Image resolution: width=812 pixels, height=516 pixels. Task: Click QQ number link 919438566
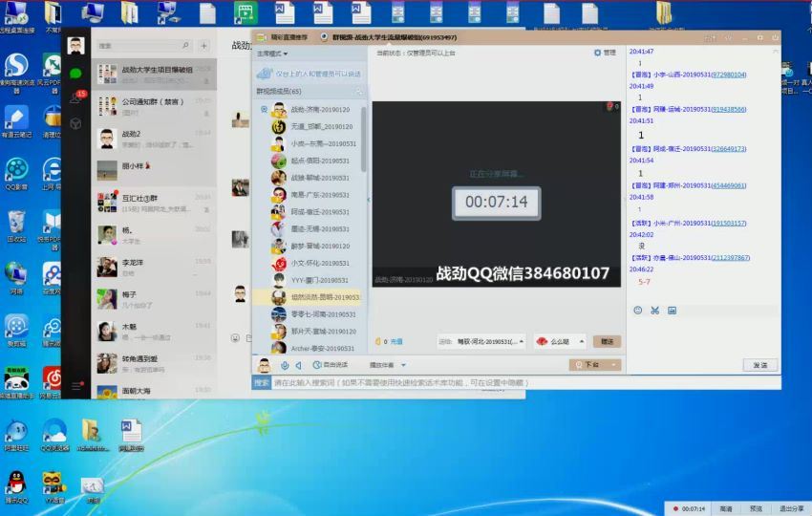coord(729,109)
